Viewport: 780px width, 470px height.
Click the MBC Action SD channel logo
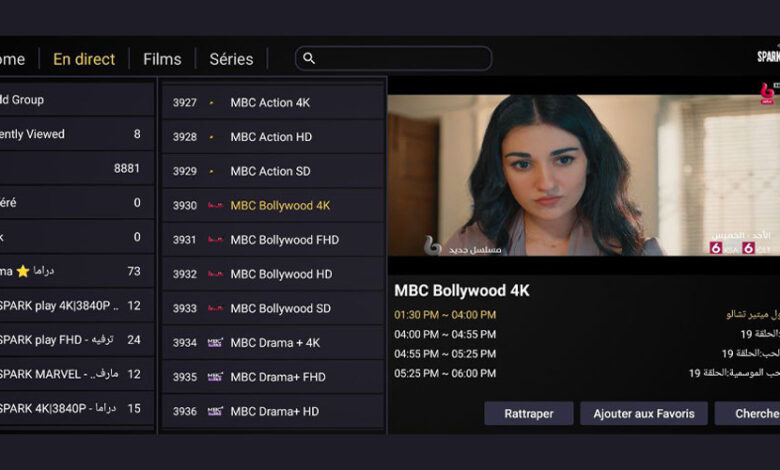coord(212,171)
